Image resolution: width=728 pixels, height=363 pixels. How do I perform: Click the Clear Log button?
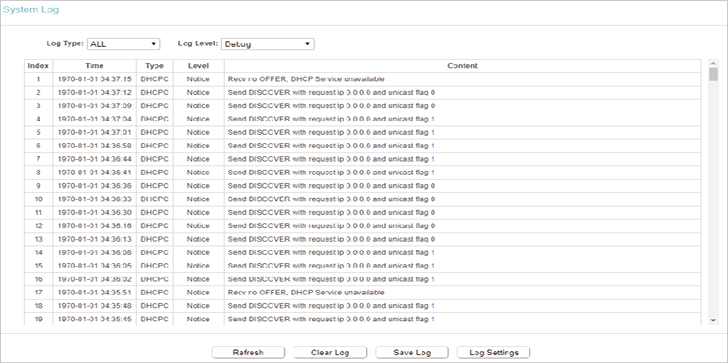click(x=330, y=352)
